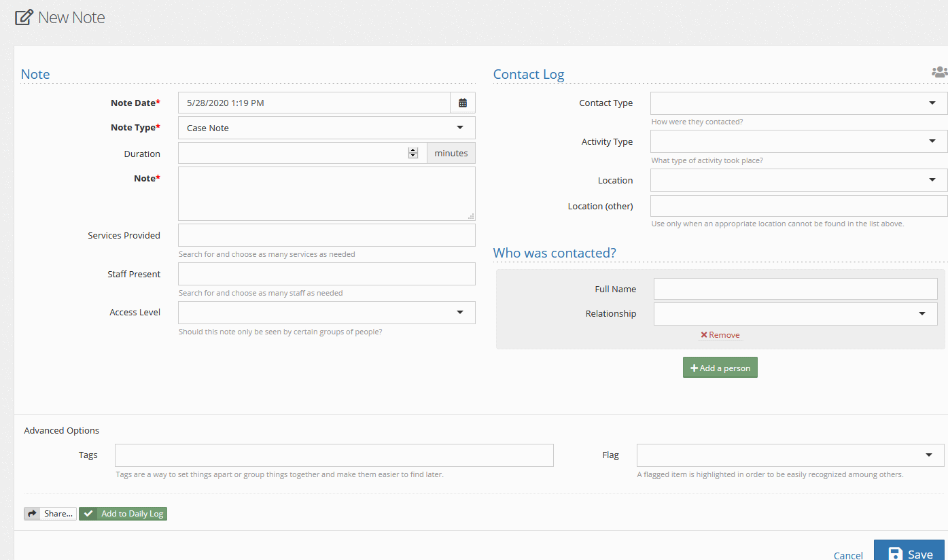The width and height of the screenshot is (948, 560).
Task: Open the Note Type dropdown
Action: (460, 127)
